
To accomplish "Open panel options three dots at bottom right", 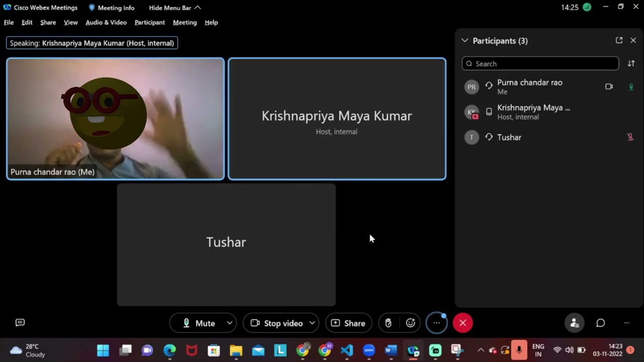I will click(627, 323).
